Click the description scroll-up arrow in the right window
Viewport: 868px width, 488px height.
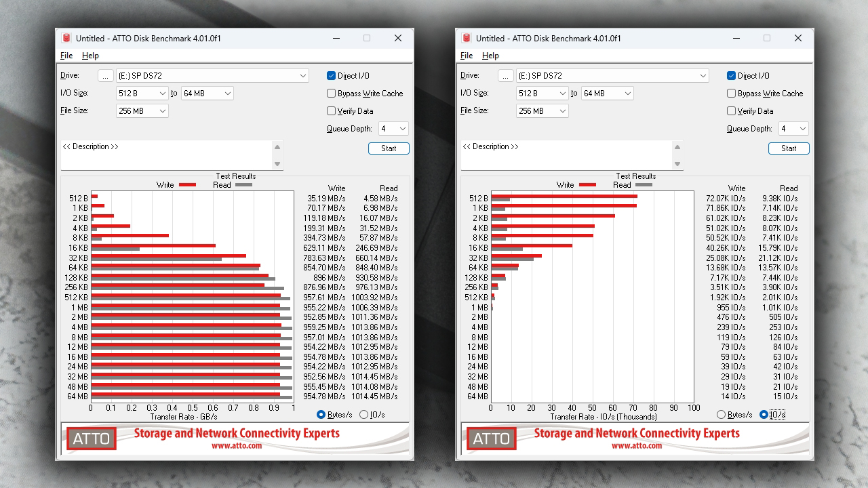tap(677, 147)
